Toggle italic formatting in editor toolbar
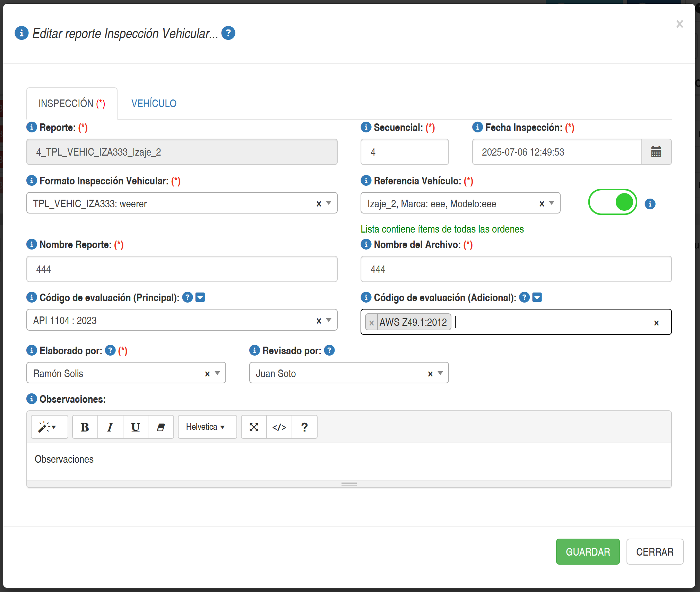Screen dimensions: 700x592 coord(110,427)
